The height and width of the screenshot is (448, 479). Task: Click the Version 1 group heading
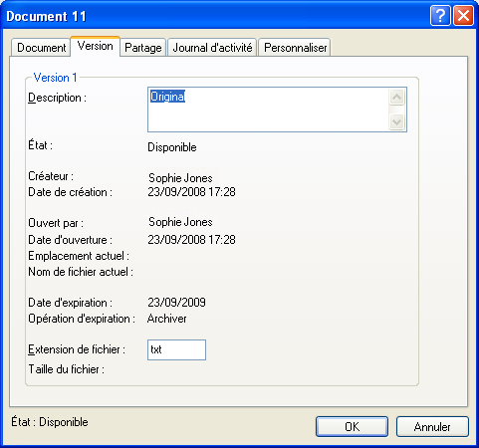pos(55,78)
